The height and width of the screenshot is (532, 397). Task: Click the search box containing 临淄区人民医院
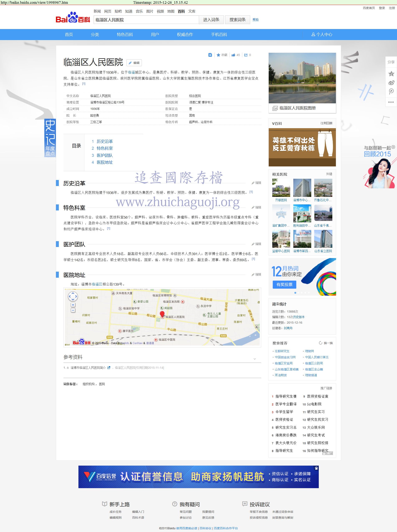(146, 20)
